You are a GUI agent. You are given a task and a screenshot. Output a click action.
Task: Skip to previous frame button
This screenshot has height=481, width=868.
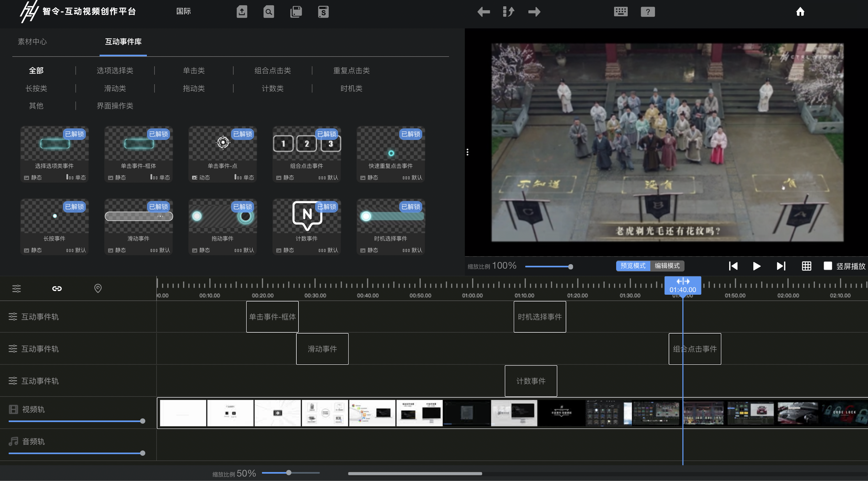733,266
